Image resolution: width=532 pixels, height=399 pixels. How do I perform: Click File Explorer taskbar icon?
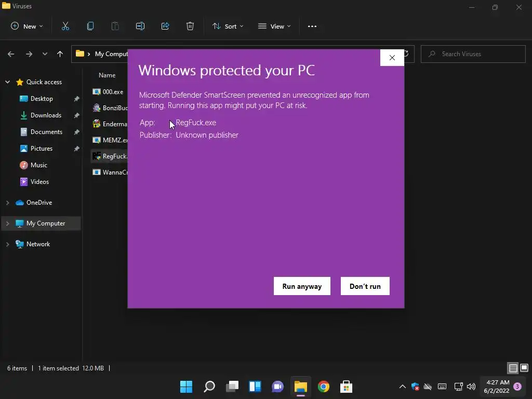301,387
